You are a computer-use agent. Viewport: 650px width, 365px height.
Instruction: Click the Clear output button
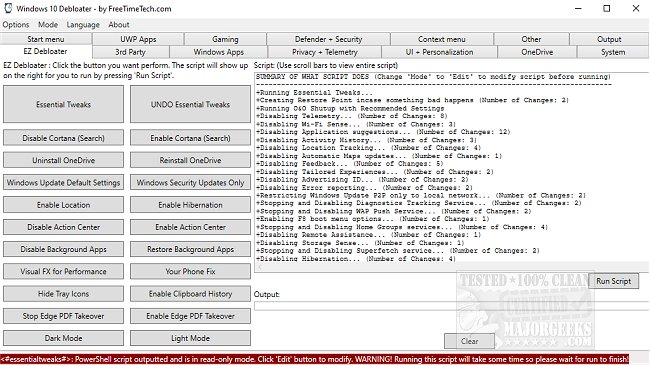tap(469, 341)
